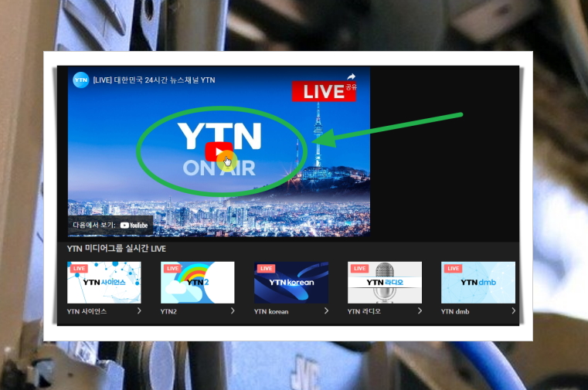Open video title [LIVE] 대한민국 24시간 뉴스채널 YTN
The height and width of the screenshot is (390, 588).
click(x=154, y=80)
